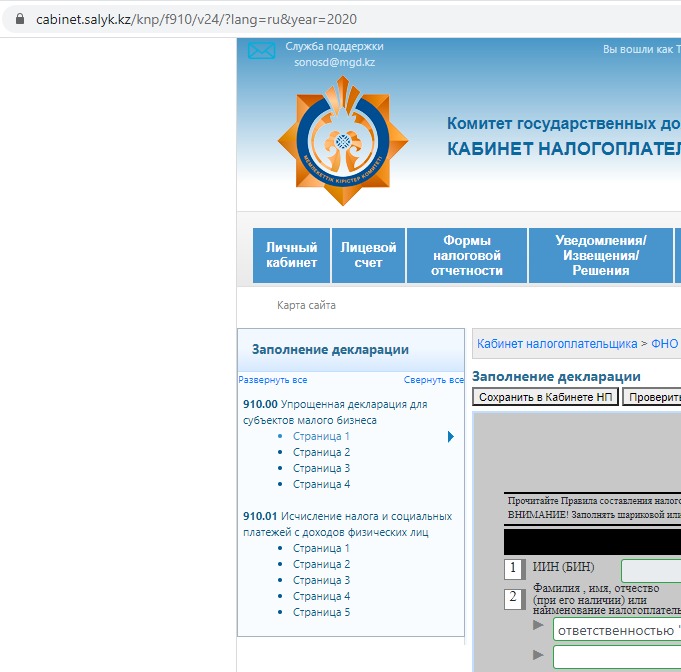
Task: Open Страница 3 under form 910.00
Action: (321, 468)
